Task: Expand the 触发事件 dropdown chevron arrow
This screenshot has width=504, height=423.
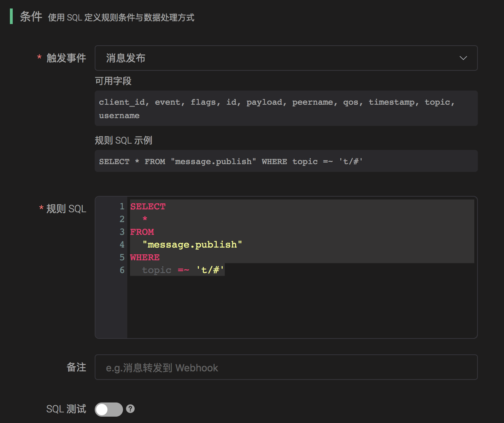Action: pyautogui.click(x=463, y=58)
